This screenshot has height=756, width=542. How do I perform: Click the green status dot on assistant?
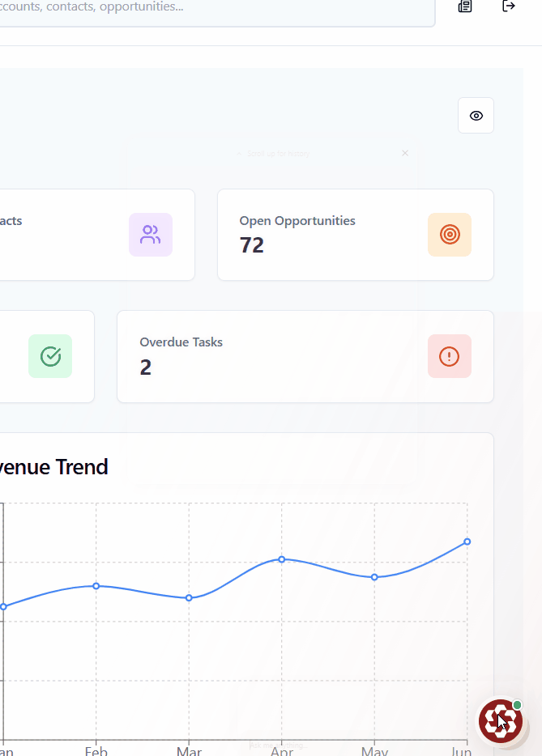pos(518,705)
